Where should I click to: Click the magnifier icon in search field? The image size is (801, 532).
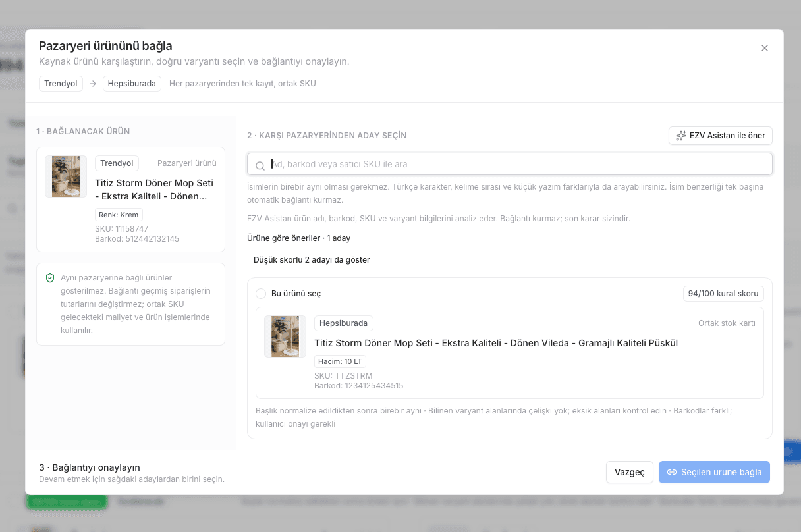pyautogui.click(x=260, y=165)
